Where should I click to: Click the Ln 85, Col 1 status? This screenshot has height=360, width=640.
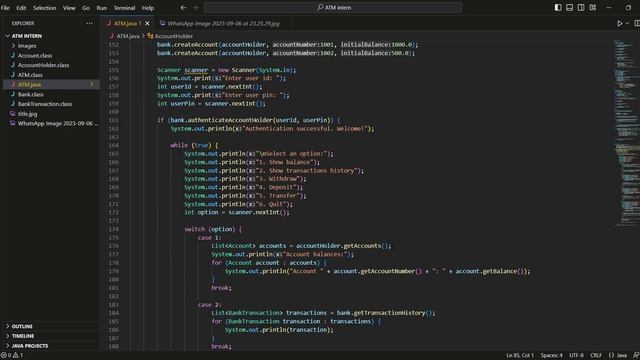click(x=520, y=355)
